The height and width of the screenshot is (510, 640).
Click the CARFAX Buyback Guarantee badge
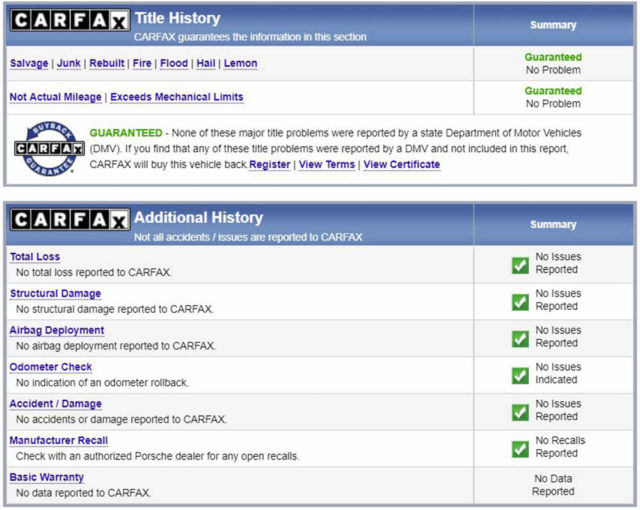coord(49,149)
